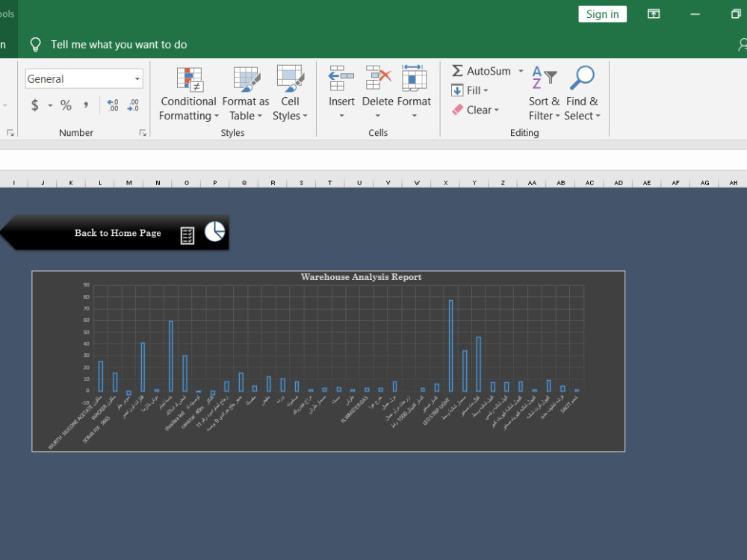Apply Comma Style format
Image resolution: width=747 pixels, height=560 pixels.
coord(86,105)
